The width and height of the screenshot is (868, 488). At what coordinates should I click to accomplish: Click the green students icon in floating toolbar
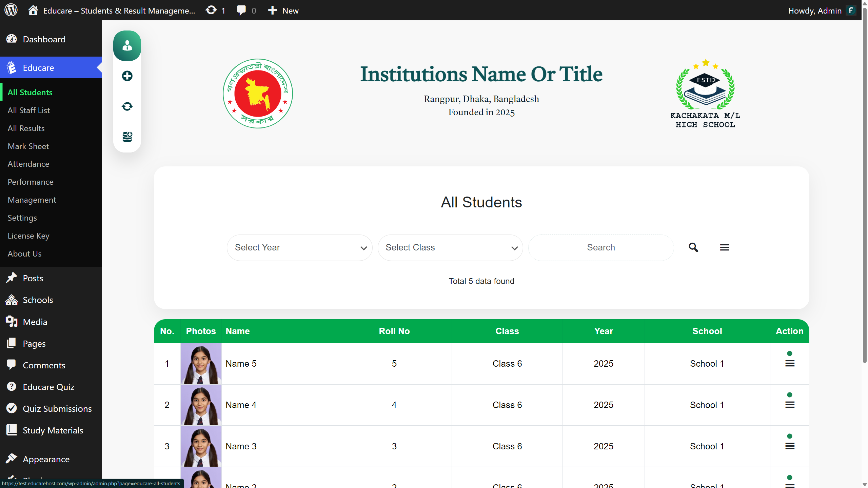tap(127, 46)
